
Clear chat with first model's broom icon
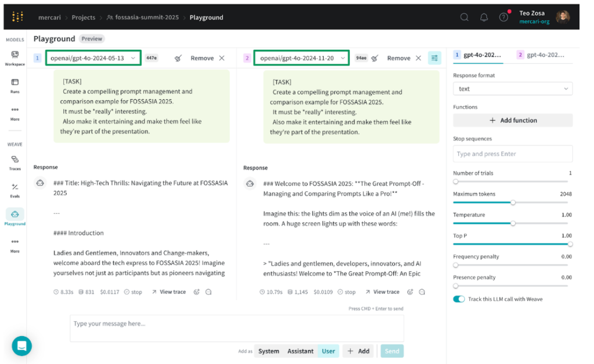pos(178,58)
